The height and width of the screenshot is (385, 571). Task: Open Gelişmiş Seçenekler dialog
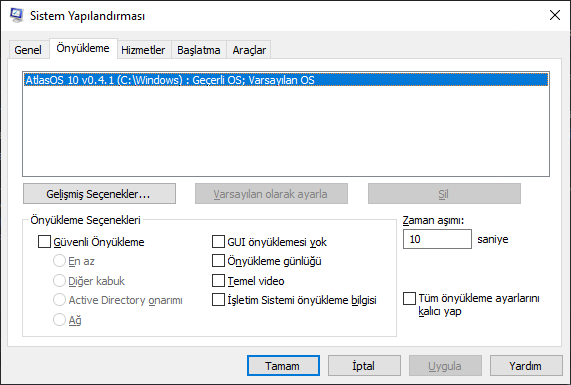(99, 194)
